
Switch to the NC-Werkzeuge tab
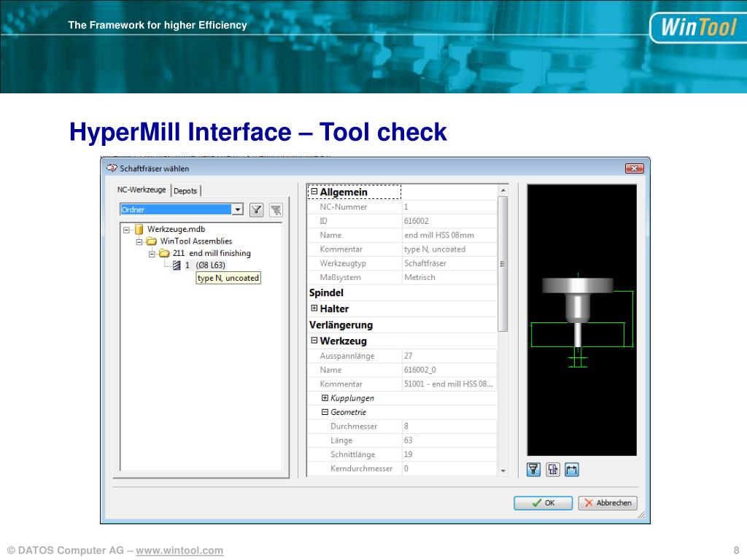(x=142, y=190)
